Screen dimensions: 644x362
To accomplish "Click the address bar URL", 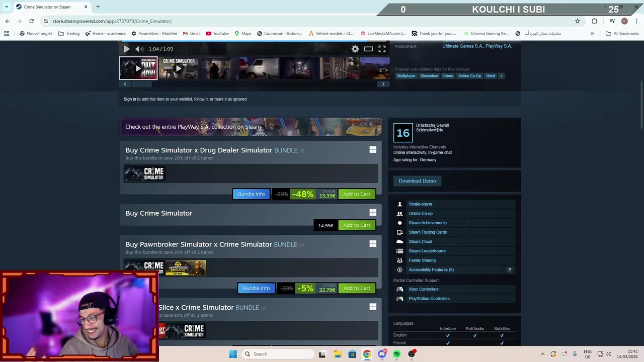I will point(112,21).
